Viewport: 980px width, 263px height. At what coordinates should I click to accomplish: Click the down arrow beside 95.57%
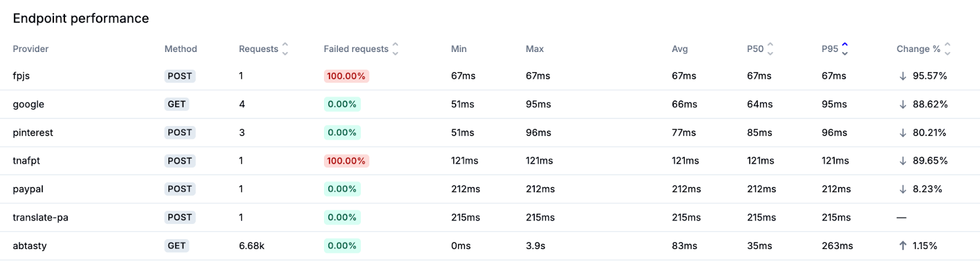click(903, 76)
